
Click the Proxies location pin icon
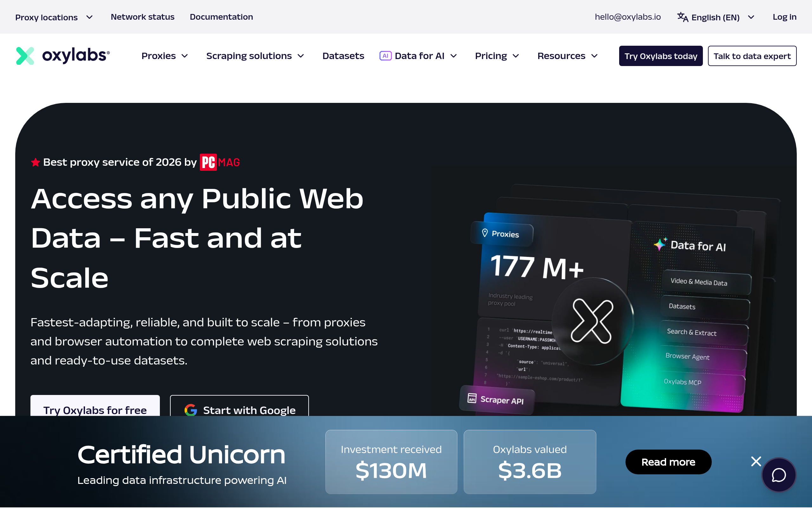pyautogui.click(x=485, y=233)
